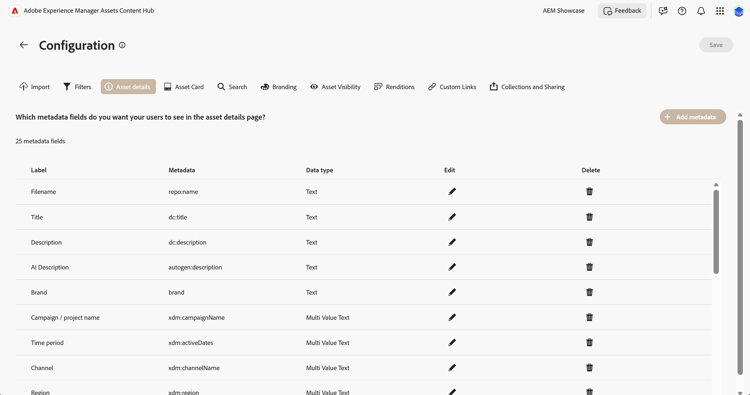Viewport: 750px width, 395px height.
Task: Click Multi Value Text in Channel row
Action: (x=328, y=367)
